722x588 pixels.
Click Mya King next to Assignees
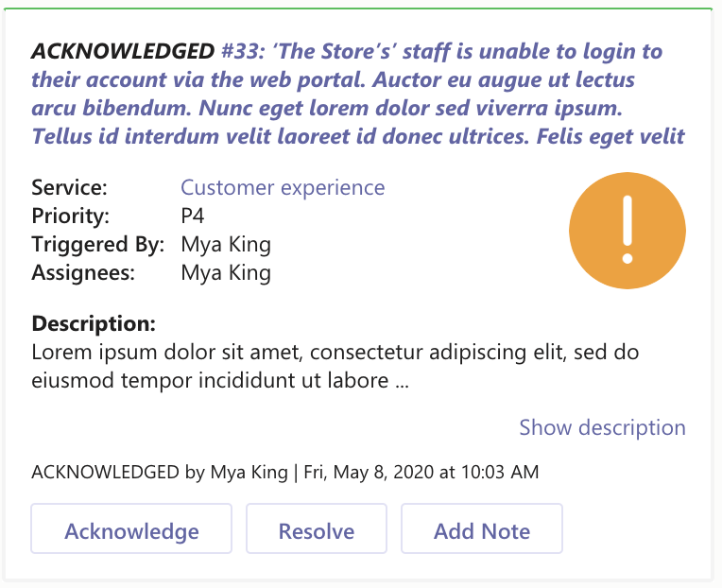225,273
